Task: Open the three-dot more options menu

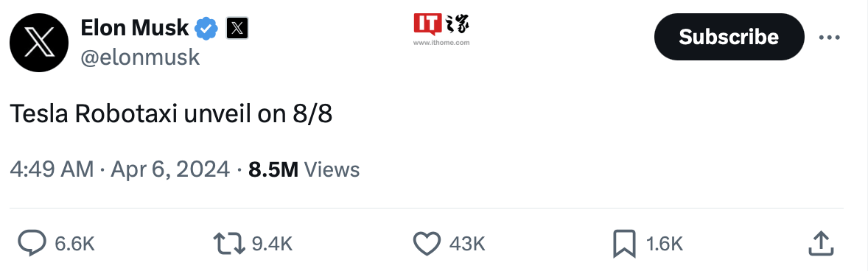Action: (x=829, y=37)
